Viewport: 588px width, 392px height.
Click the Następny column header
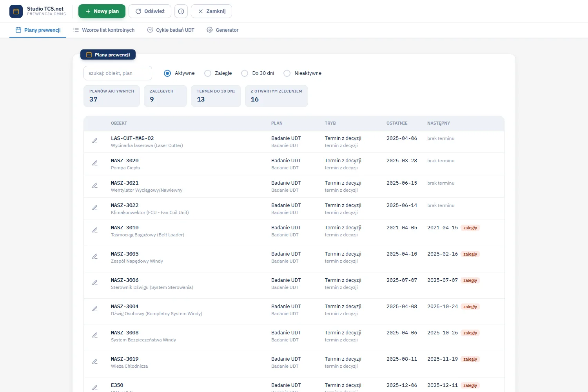(439, 123)
